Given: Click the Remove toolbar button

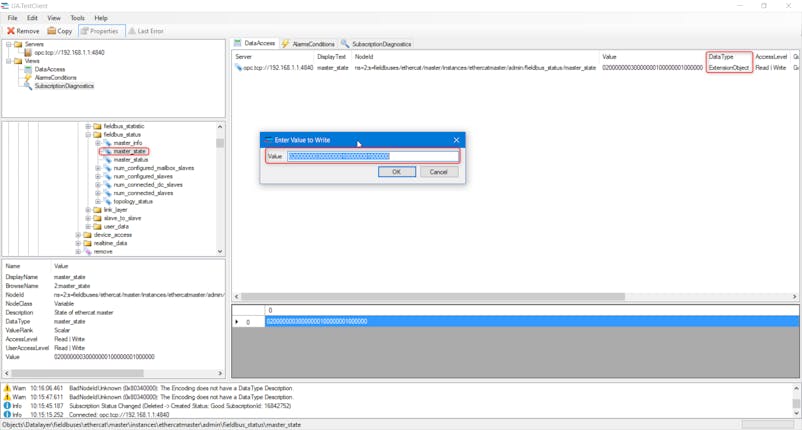Looking at the screenshot, I should click(23, 31).
